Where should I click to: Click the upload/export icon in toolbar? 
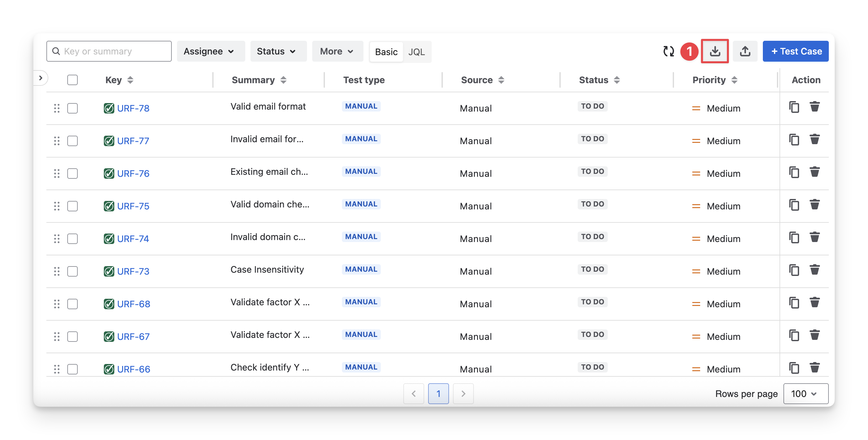tap(745, 52)
